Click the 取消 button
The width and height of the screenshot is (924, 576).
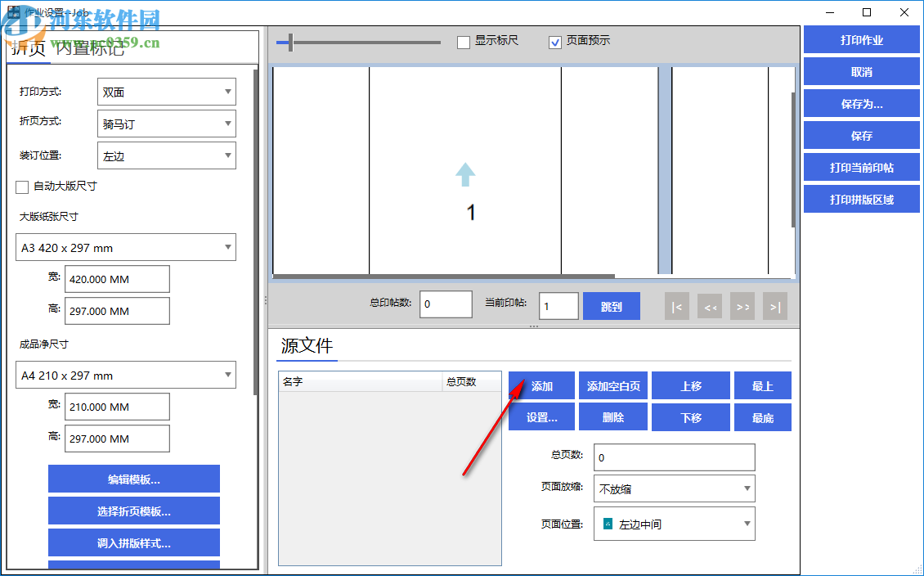pos(862,73)
